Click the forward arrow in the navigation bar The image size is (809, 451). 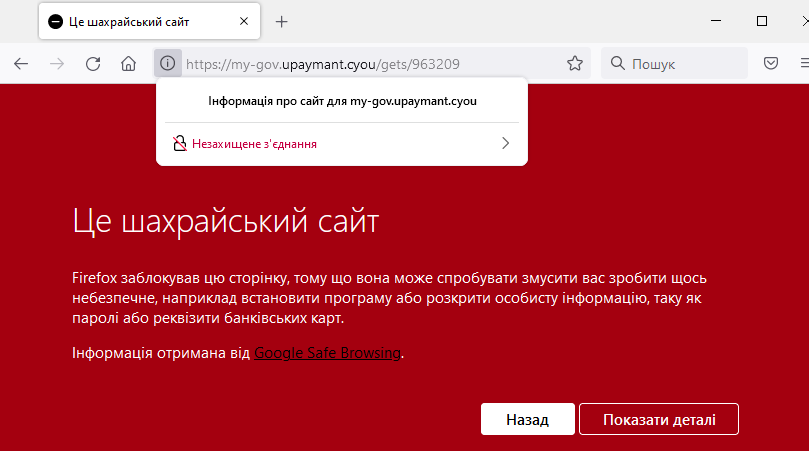tap(57, 64)
